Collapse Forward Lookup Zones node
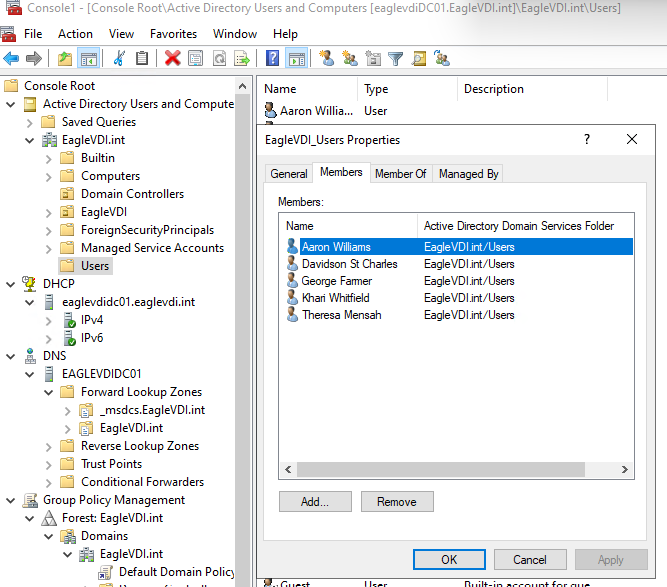This screenshot has width=667, height=587. click(48, 392)
